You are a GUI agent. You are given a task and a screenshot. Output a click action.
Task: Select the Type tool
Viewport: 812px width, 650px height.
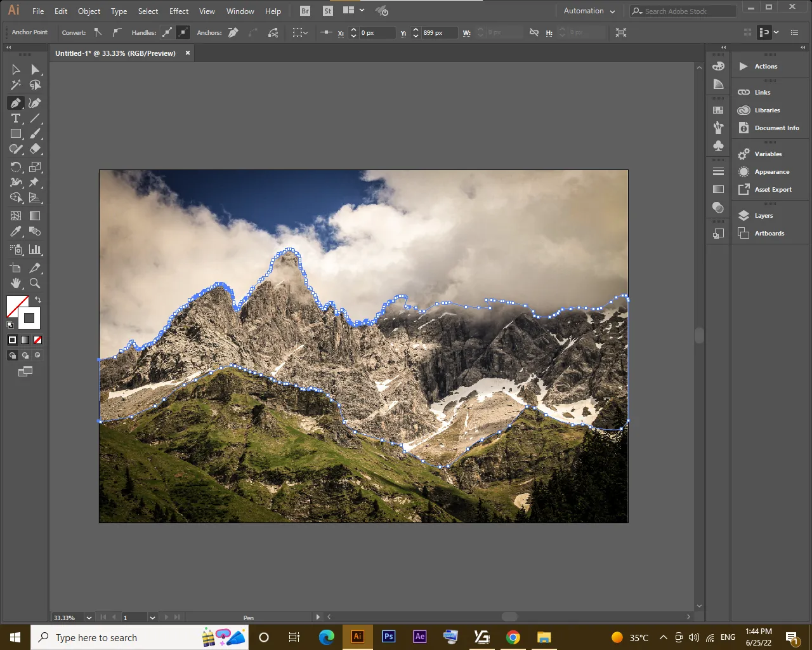(16, 119)
